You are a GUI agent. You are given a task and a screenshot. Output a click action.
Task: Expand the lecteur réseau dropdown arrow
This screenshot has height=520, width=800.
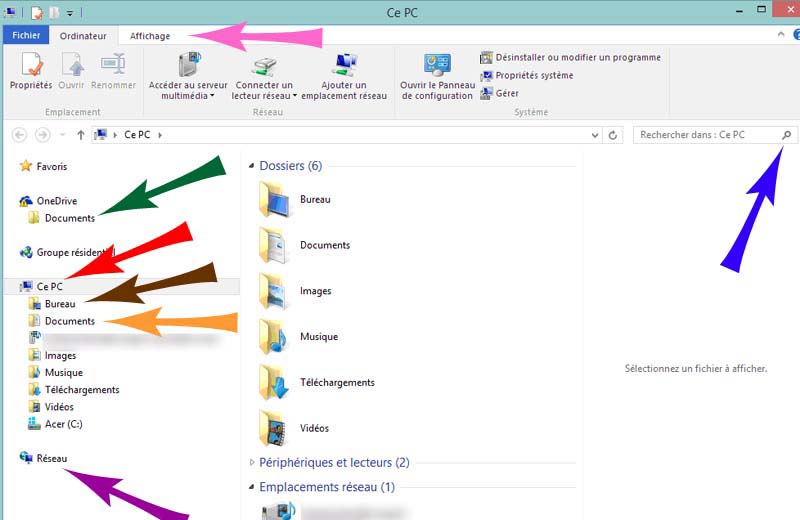(x=295, y=96)
